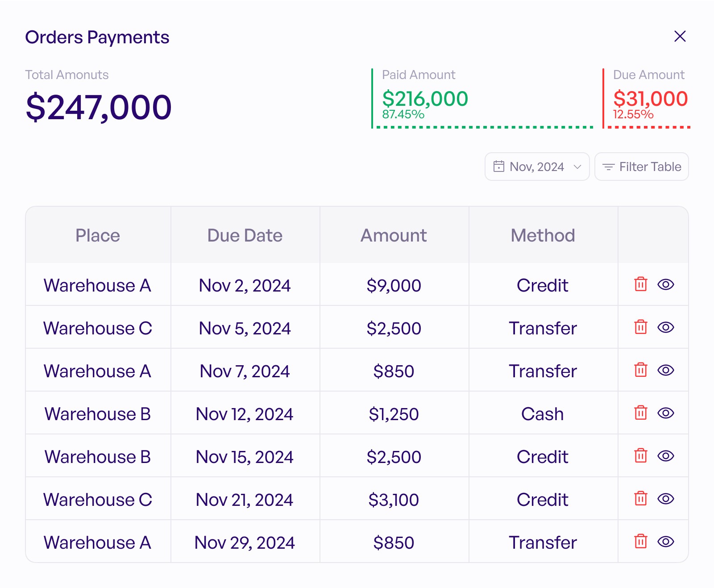Remove the $1,250 Cash payment entry
The height and width of the screenshot is (588, 714).
(641, 413)
